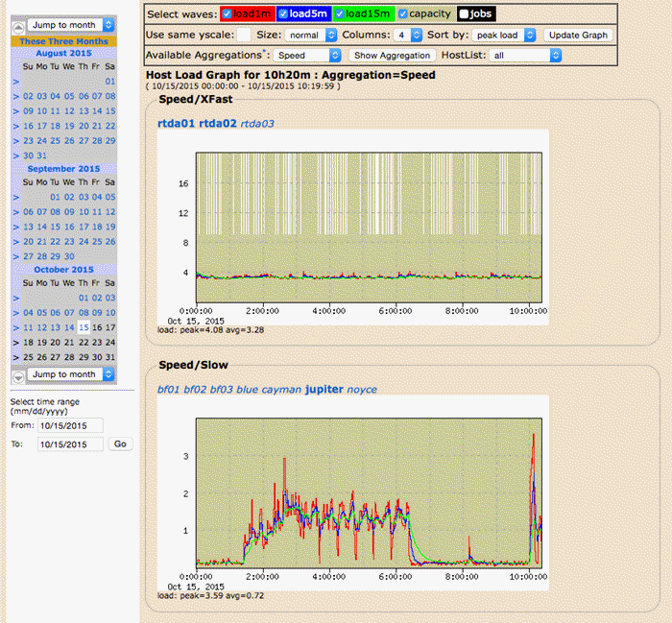The width and height of the screenshot is (672, 623).
Task: Expand the HostList dropdown
Action: click(x=524, y=56)
